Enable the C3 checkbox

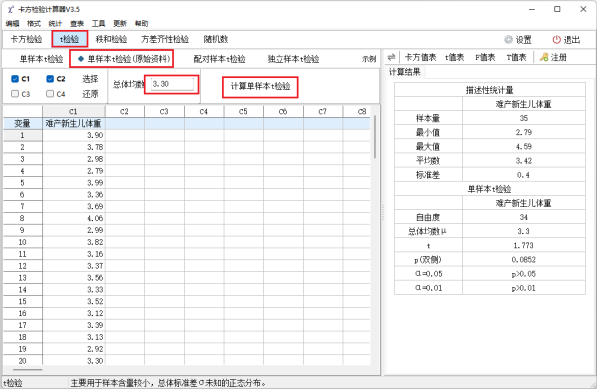pos(15,94)
